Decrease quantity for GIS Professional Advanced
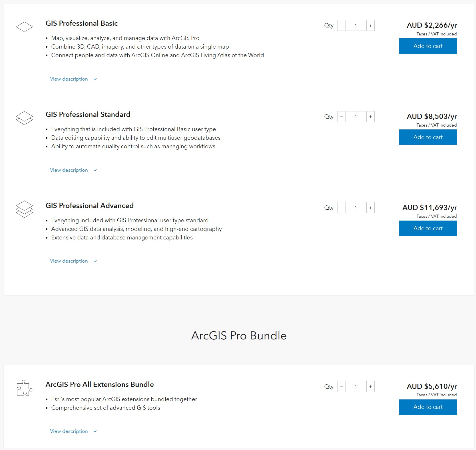Screen dimensions: 476x450 click(x=341, y=208)
